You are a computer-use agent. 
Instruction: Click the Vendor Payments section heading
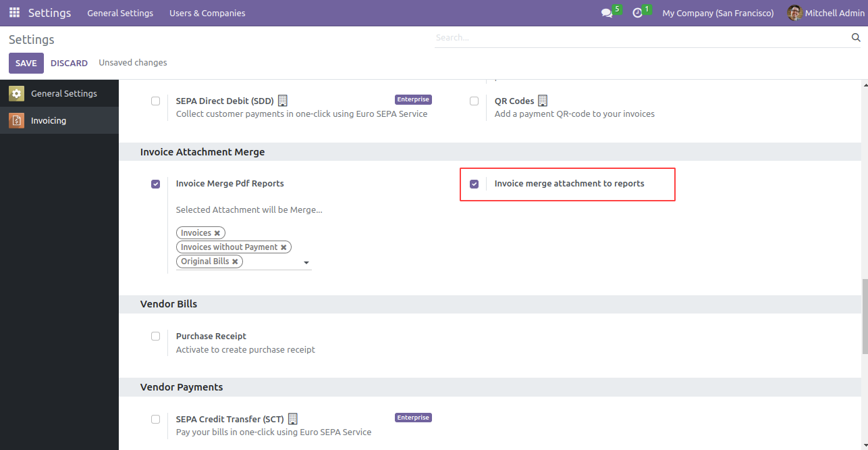click(x=182, y=387)
